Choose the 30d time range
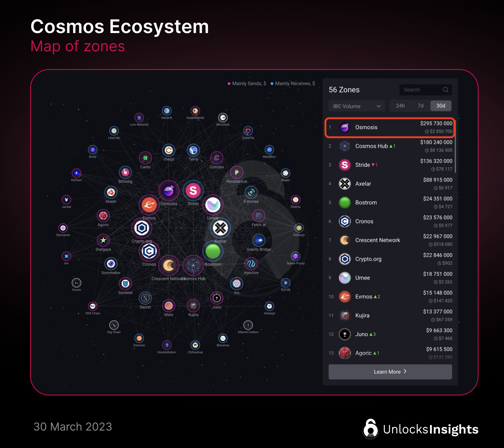 click(x=440, y=106)
